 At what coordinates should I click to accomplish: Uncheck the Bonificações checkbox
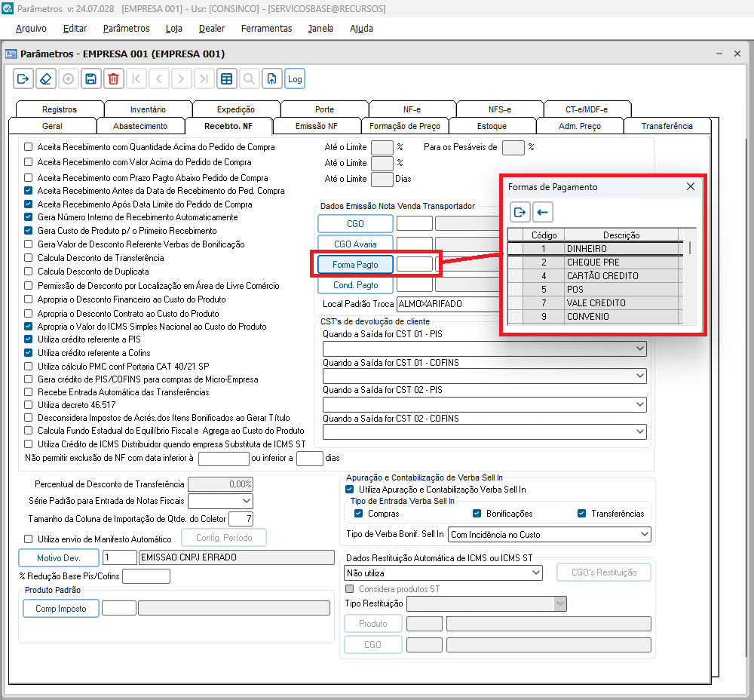click(x=477, y=514)
